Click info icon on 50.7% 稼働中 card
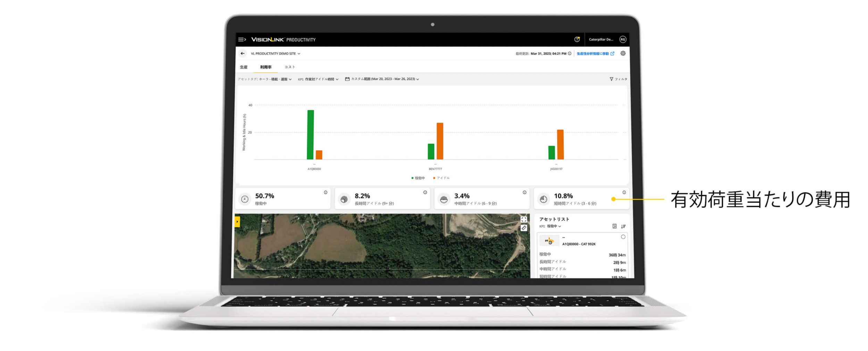868x351 pixels. tap(325, 193)
